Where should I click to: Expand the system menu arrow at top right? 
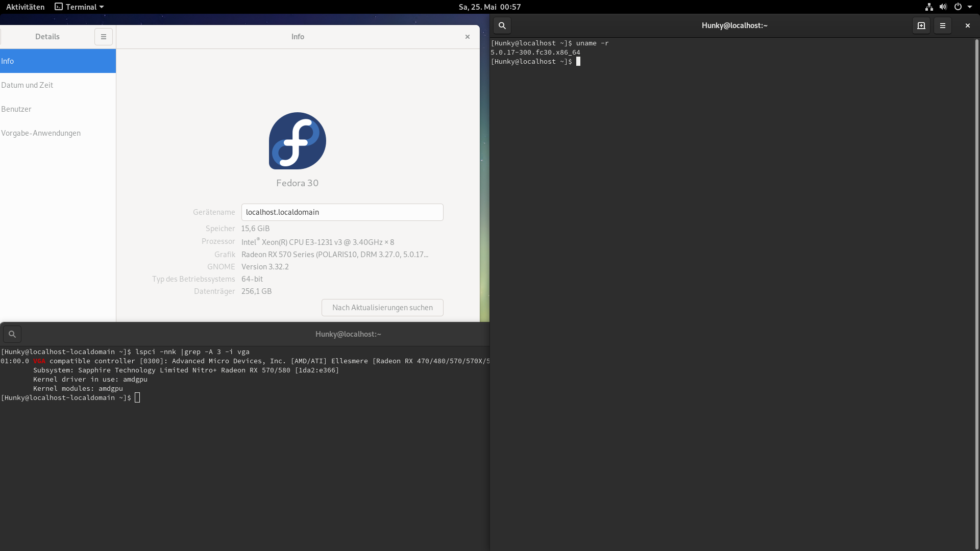pos(970,7)
